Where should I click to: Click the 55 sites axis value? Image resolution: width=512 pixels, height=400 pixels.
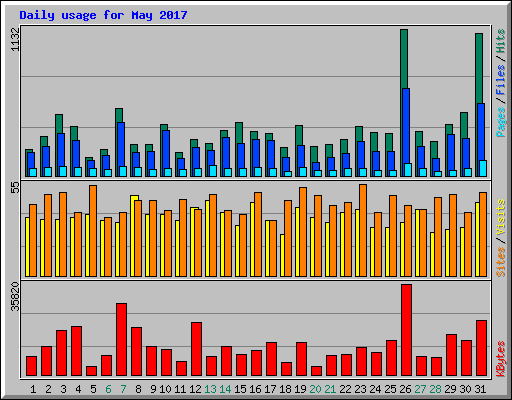point(15,187)
